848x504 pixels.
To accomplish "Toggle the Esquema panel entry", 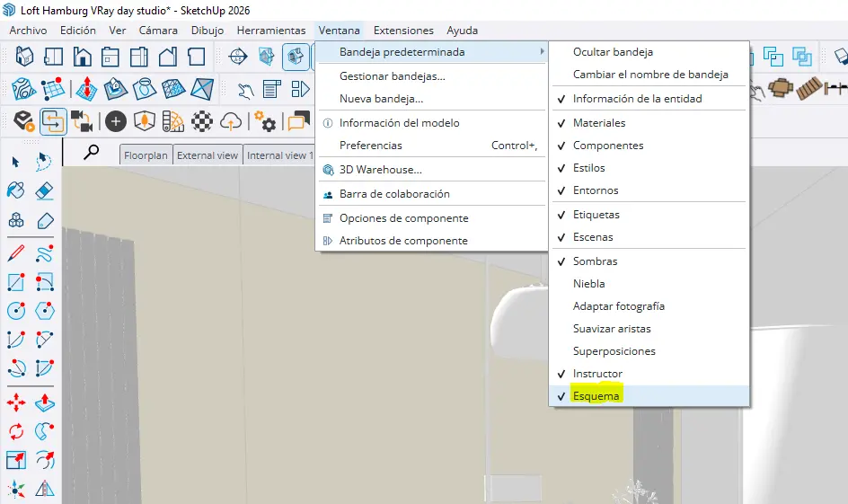I will [x=649, y=396].
